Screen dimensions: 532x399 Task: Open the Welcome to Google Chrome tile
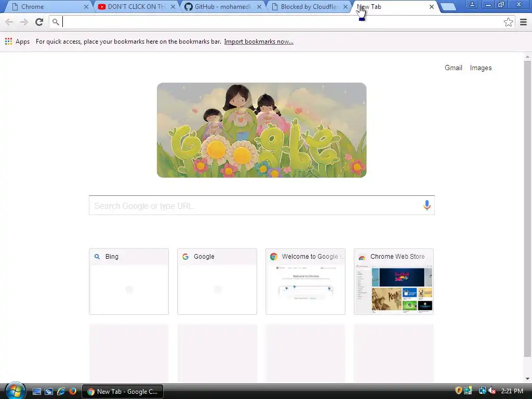click(305, 282)
